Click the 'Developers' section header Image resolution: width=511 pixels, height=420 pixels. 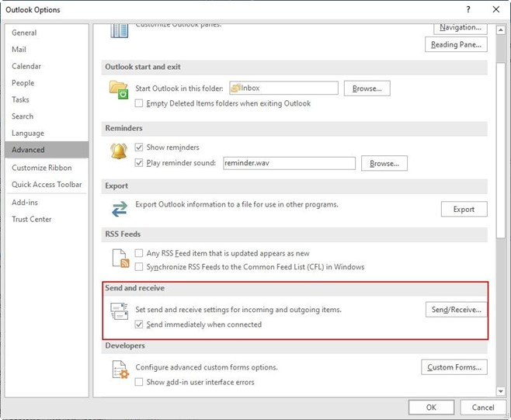click(x=125, y=345)
